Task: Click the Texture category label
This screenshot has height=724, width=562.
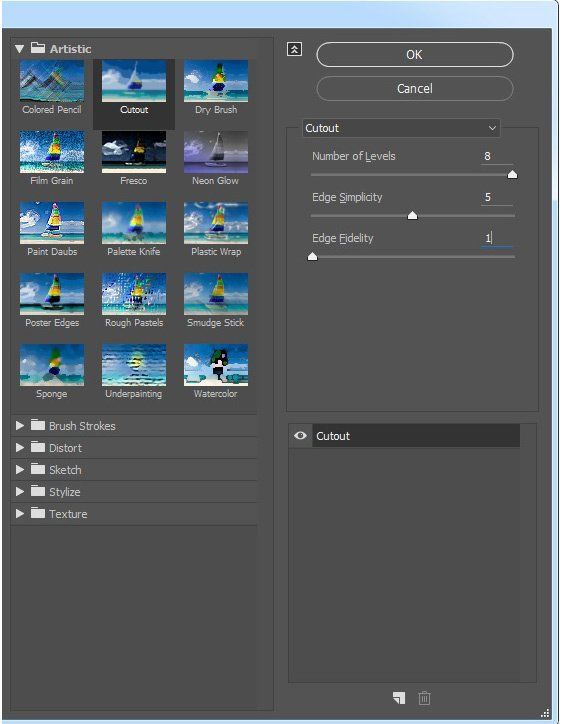Action: [68, 514]
